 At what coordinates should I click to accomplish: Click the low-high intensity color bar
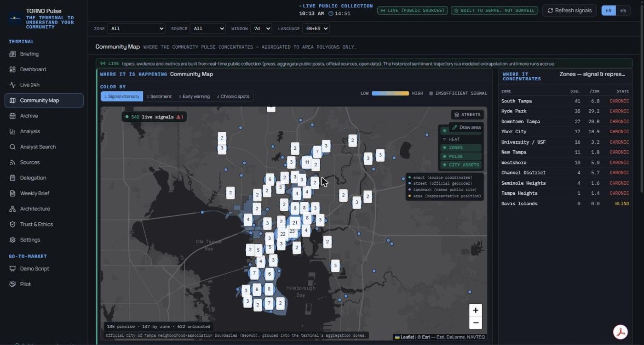[390, 93]
